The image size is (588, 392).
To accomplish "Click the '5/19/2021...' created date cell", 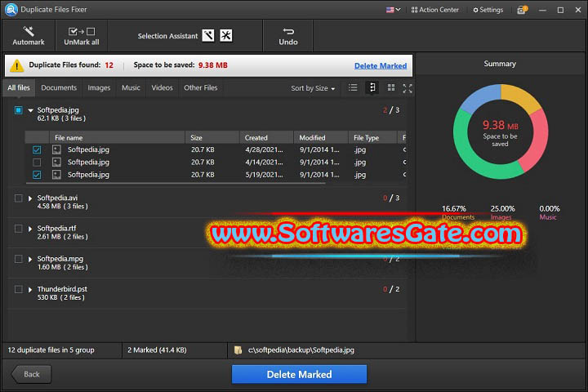I will pos(264,175).
